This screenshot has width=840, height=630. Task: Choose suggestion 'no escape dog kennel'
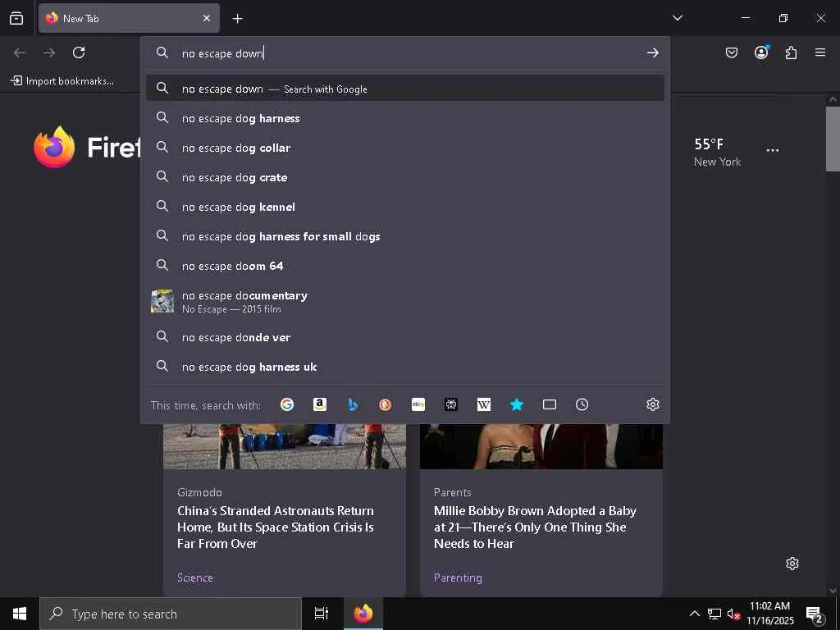point(405,206)
